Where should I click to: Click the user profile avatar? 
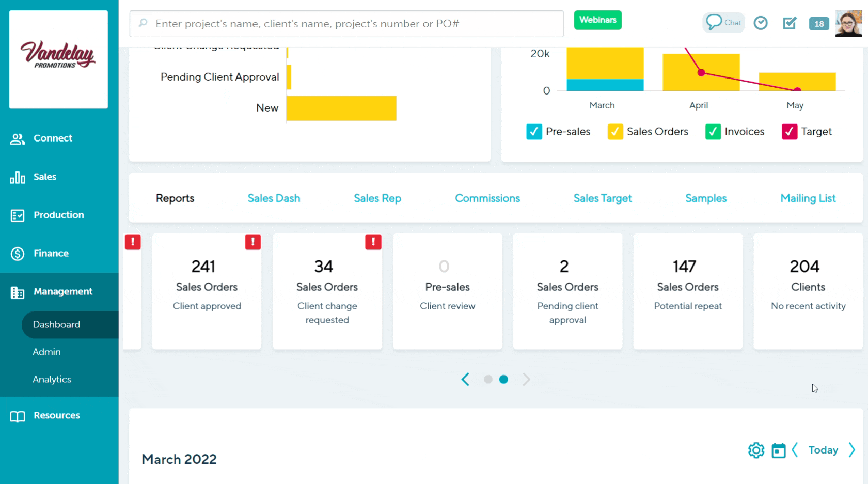848,24
